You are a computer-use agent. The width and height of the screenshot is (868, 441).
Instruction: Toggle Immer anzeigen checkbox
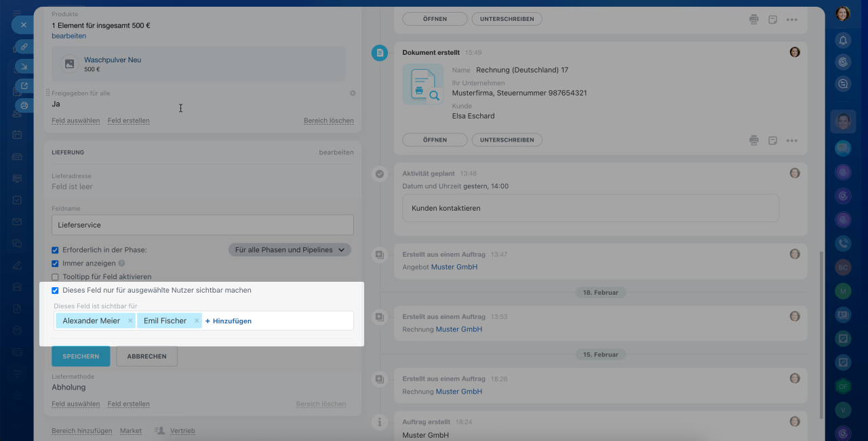[56, 264]
